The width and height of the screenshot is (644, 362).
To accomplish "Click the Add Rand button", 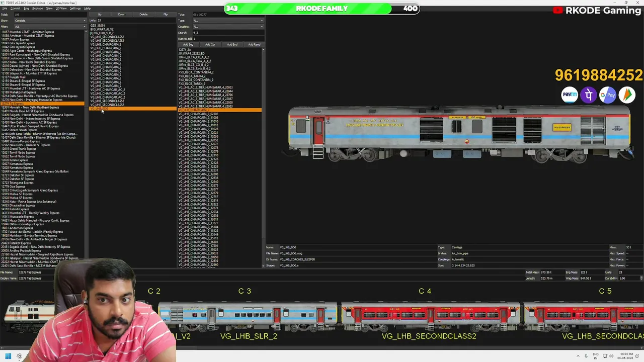I will 254,45.
